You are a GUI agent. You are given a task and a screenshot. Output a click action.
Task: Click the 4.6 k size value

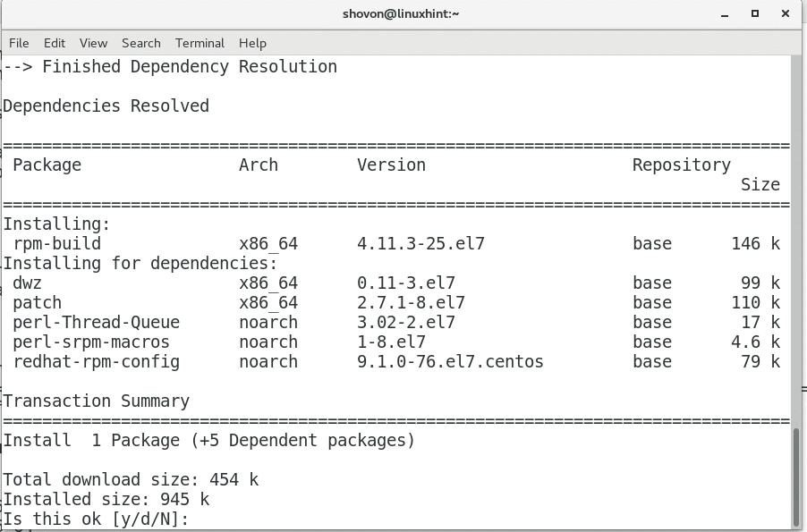[x=755, y=342]
